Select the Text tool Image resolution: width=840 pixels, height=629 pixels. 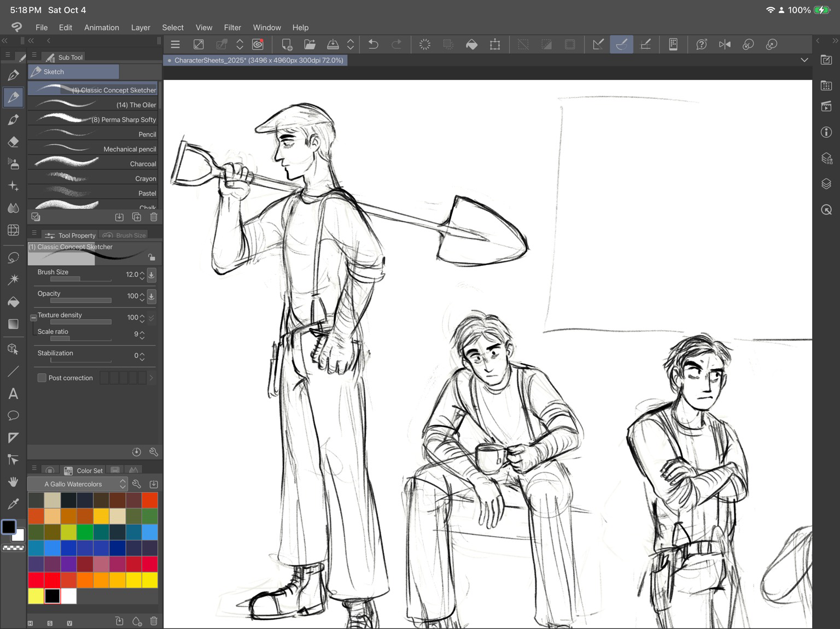(14, 393)
